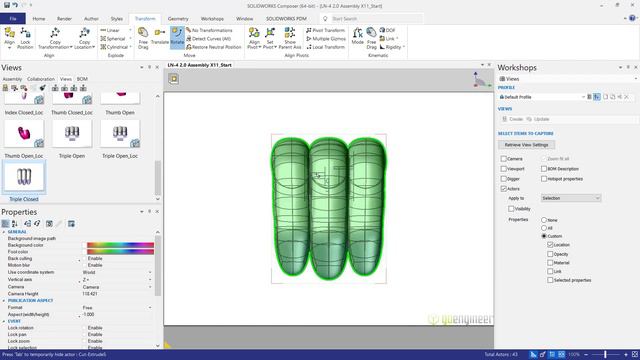Click the Rigidity kinematic tool
The width and height of the screenshot is (640, 360).
[391, 47]
